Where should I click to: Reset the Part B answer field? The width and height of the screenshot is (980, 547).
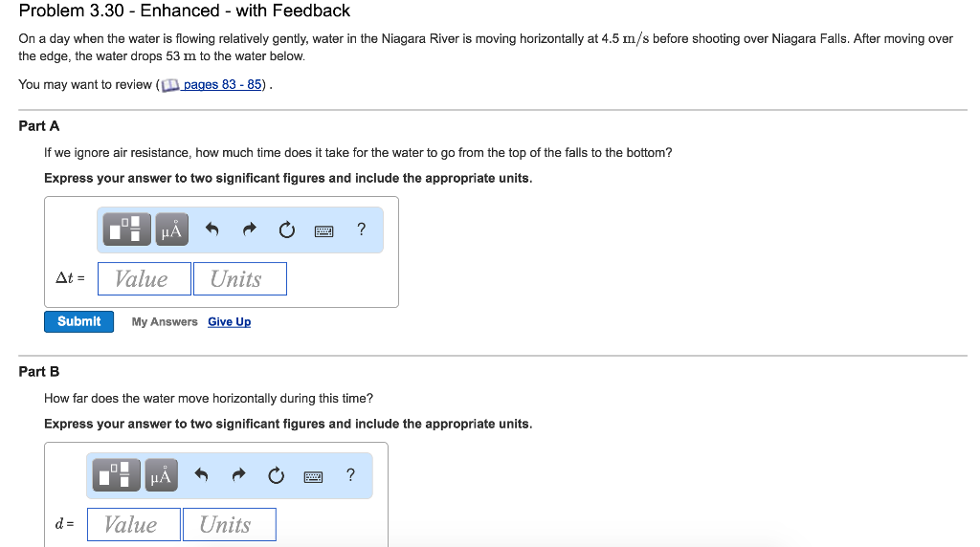pos(277,476)
